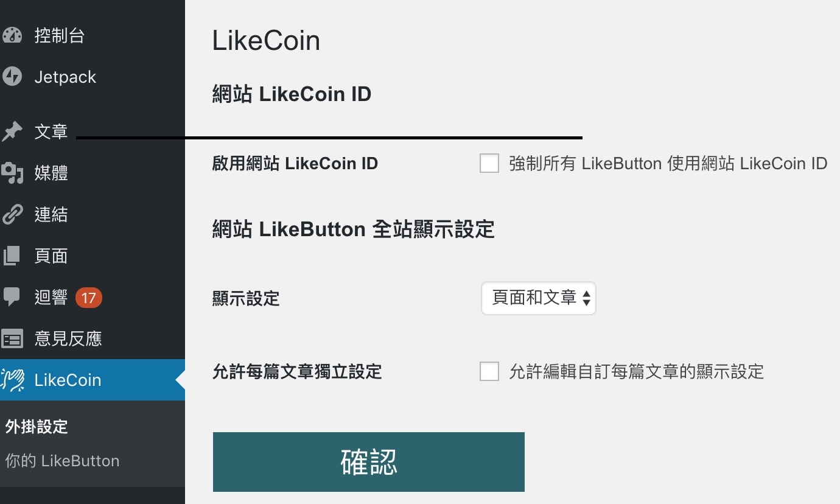Select the Jetpack menu item
The width and height of the screenshot is (840, 504).
click(x=65, y=77)
